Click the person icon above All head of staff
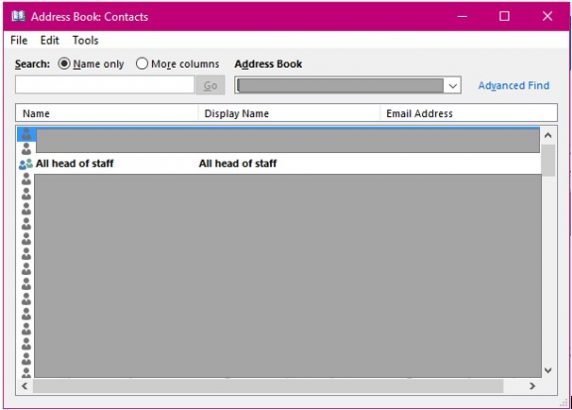 coord(26,149)
